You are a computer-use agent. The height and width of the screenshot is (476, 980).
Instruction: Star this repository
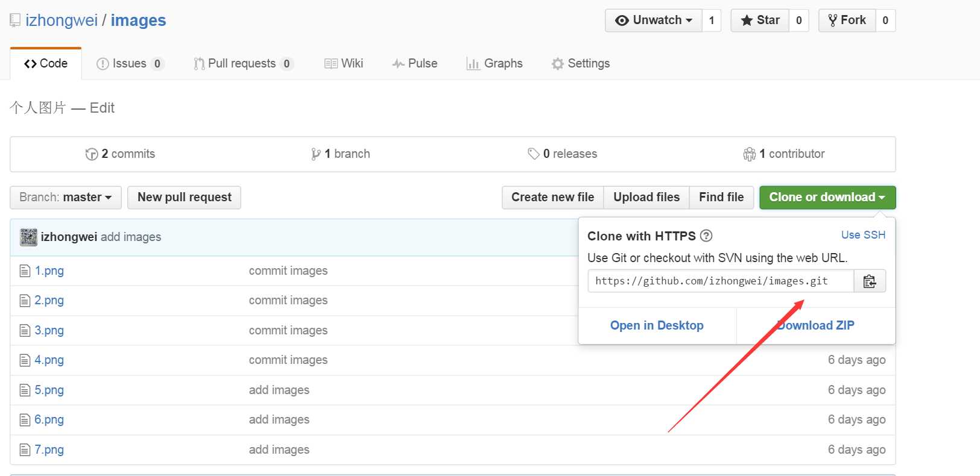tap(760, 20)
